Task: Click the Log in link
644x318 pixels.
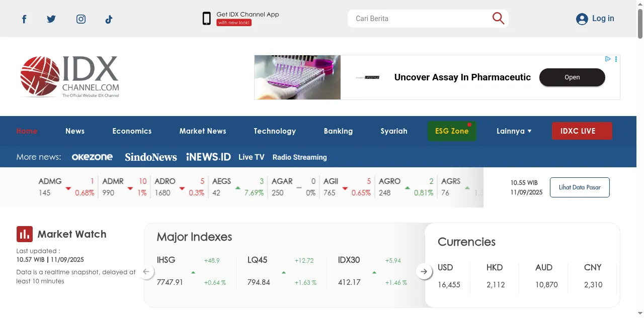Action: (x=603, y=19)
